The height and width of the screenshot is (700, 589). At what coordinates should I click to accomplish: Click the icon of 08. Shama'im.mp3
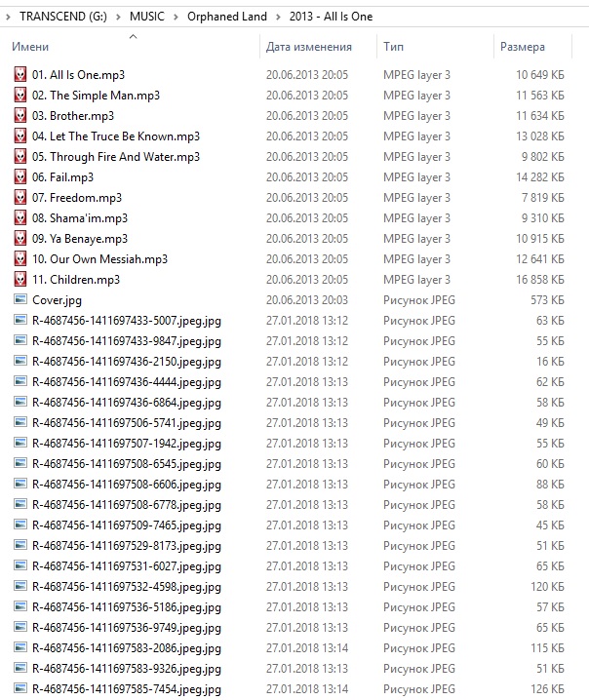coord(20,218)
